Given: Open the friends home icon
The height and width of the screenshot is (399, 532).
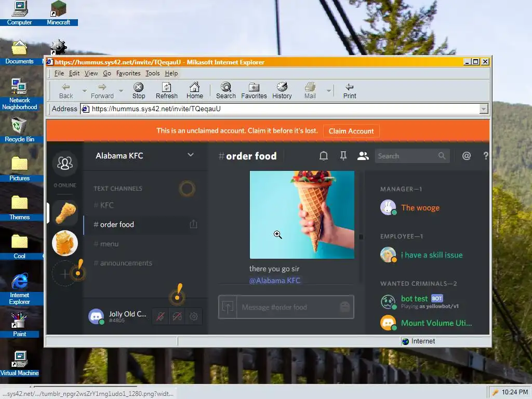Looking at the screenshot, I should click(x=64, y=164).
